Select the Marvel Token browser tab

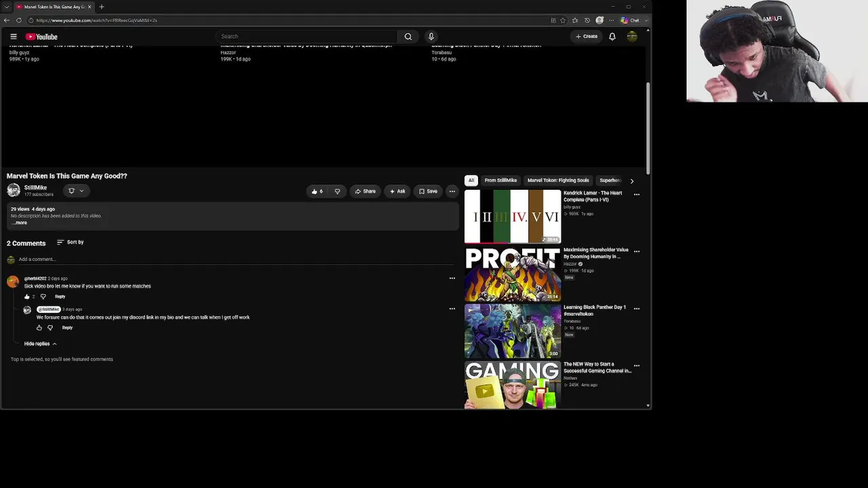pyautogui.click(x=53, y=7)
